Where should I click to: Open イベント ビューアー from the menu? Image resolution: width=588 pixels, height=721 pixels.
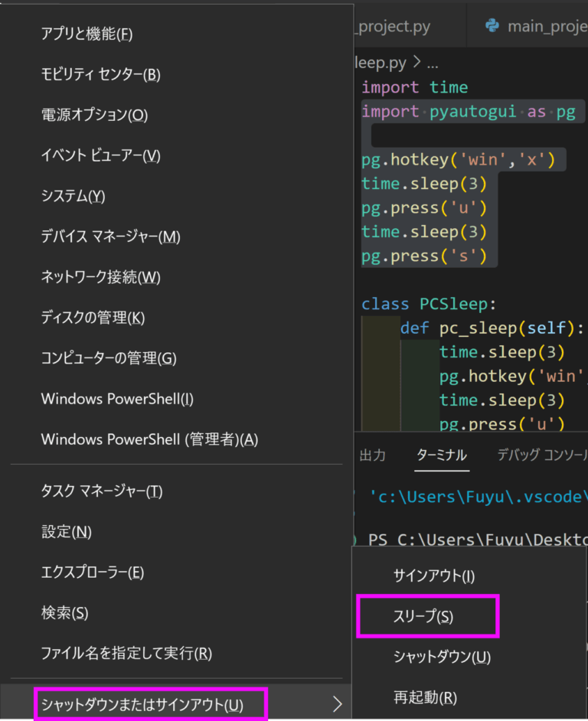click(101, 155)
